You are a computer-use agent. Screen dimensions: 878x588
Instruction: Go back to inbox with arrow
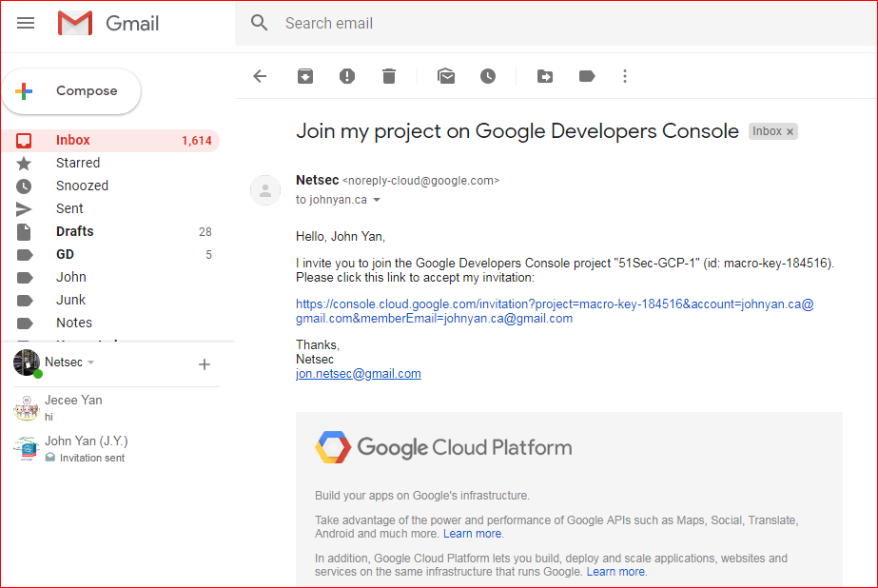(x=260, y=76)
